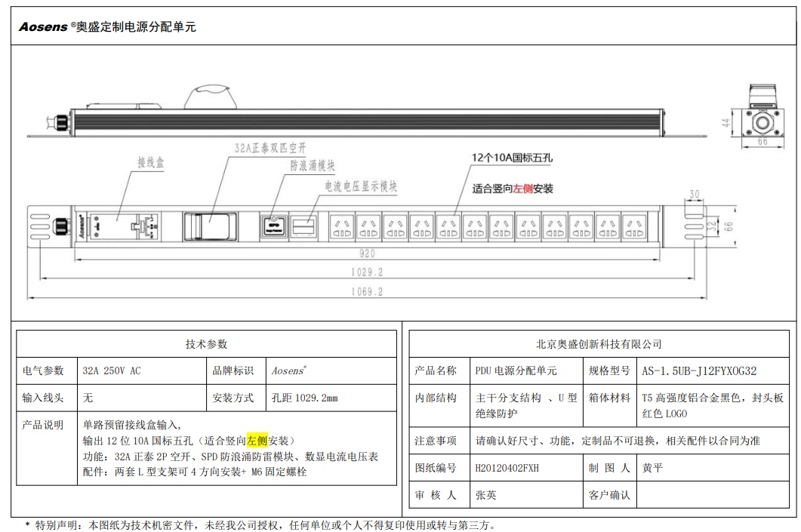Click the 920 dimension value

(367, 254)
